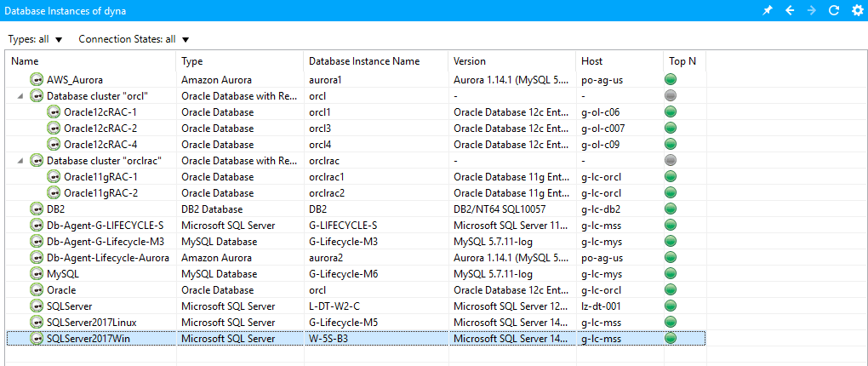
Task: Sort by the Host column header
Action: click(x=619, y=61)
